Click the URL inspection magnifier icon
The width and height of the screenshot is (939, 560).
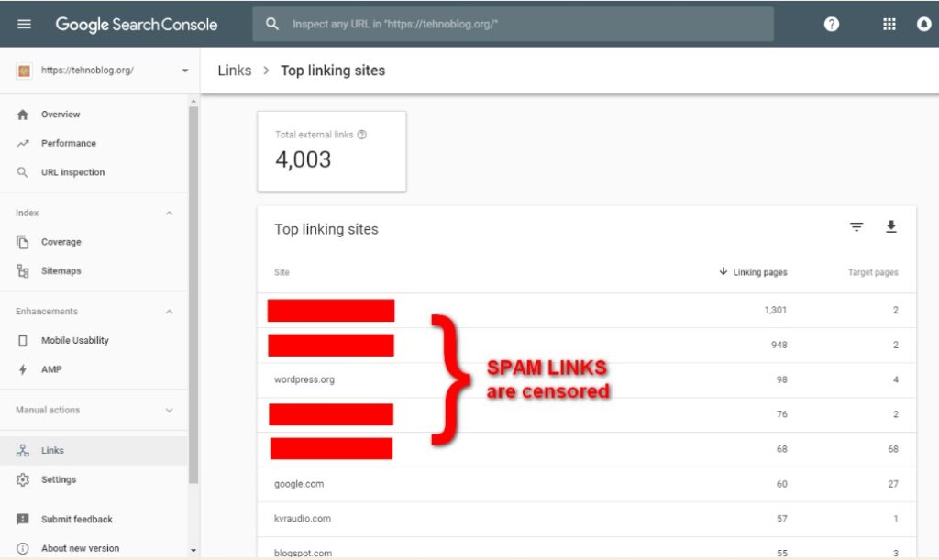[x=23, y=172]
